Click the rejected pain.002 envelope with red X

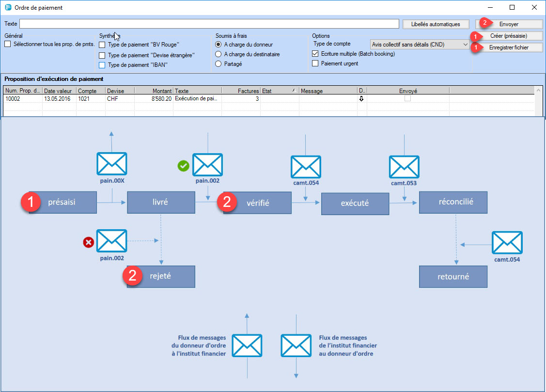point(111,241)
